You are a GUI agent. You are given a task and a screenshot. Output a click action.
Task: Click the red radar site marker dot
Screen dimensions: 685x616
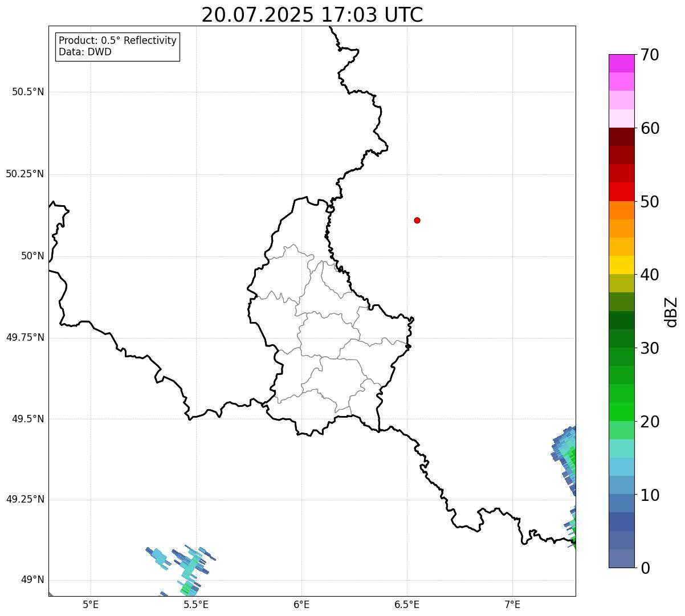point(417,220)
